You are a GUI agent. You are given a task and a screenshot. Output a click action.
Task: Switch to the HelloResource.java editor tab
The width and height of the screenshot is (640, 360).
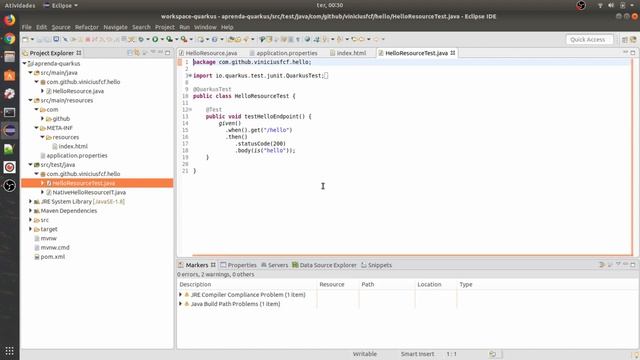click(x=208, y=53)
